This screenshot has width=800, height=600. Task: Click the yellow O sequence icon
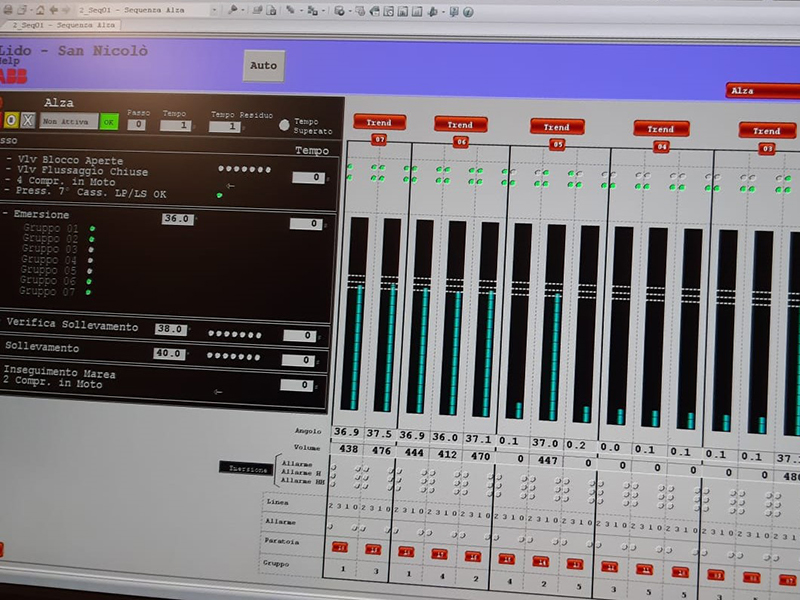click(11, 120)
